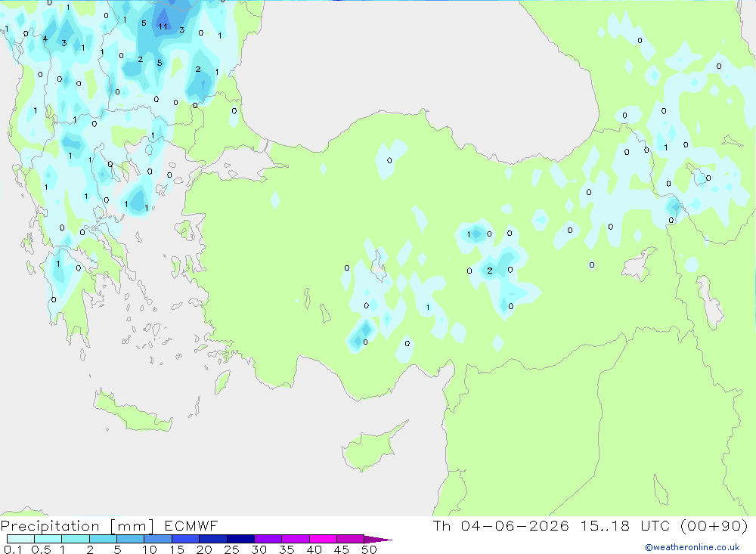Click the legend label '45'
Viewport: 756px width, 554px height.
[342, 549]
